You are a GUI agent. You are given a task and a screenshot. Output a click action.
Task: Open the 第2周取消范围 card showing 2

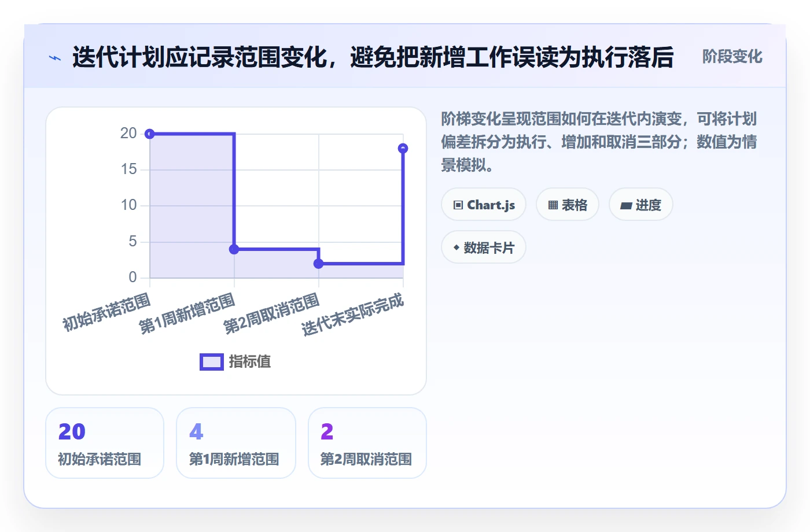367,443
